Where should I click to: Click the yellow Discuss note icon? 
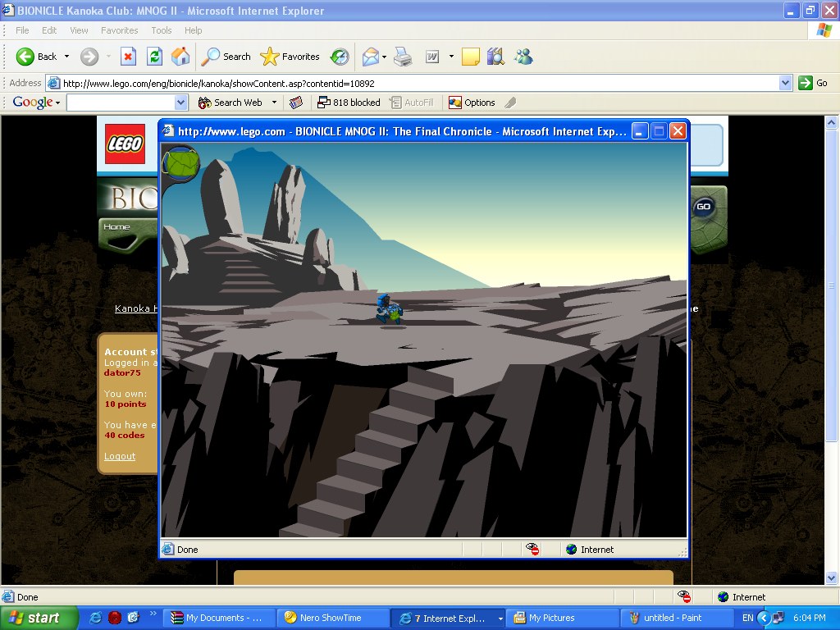[x=470, y=57]
